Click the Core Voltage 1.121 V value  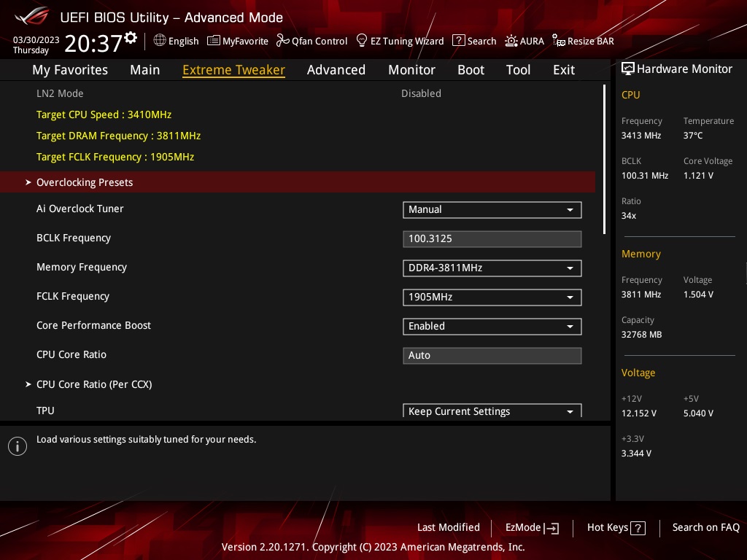tap(698, 175)
